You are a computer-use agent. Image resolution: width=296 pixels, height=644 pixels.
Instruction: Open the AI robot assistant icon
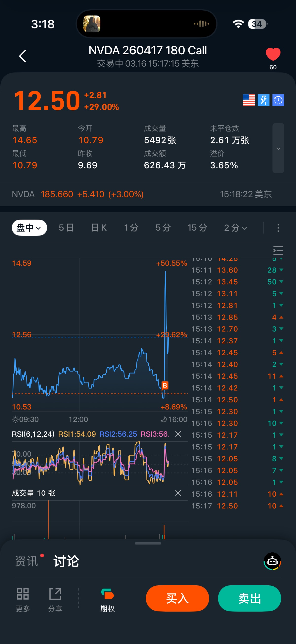pos(272,561)
